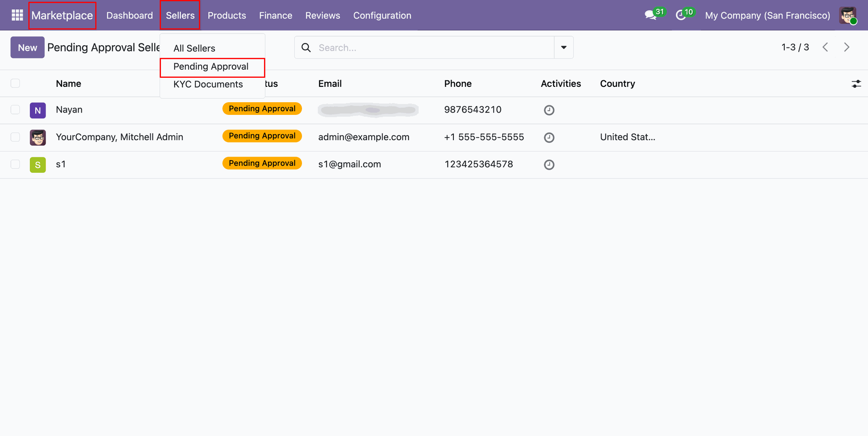Select the checkbox for YourCompany, Mitchell Admin
868x436 pixels.
(15, 137)
